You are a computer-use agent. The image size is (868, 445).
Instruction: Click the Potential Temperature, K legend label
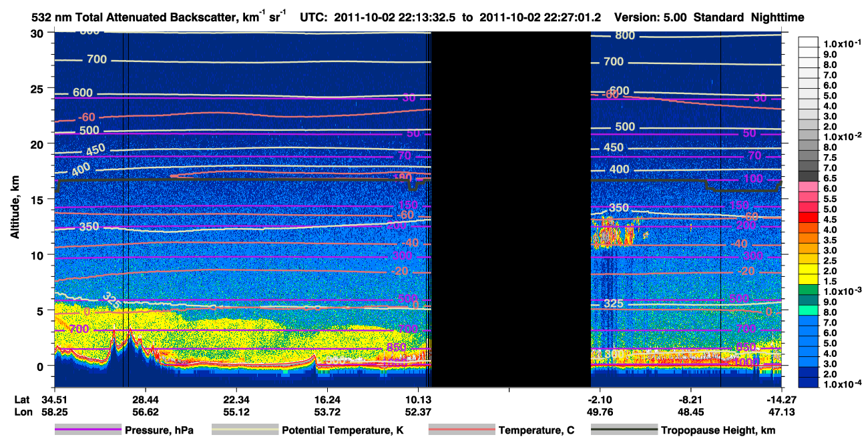click(x=343, y=430)
